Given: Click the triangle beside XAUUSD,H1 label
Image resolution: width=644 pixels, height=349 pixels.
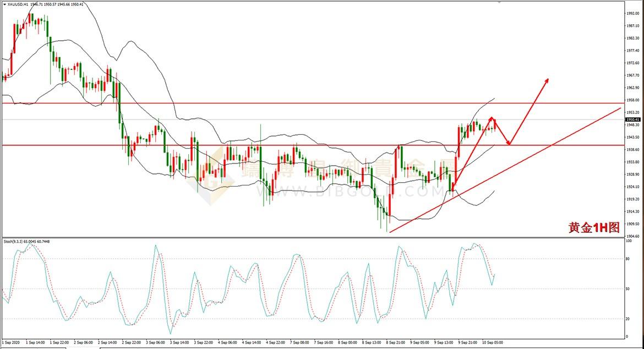Looking at the screenshot, I should click(x=4, y=4).
